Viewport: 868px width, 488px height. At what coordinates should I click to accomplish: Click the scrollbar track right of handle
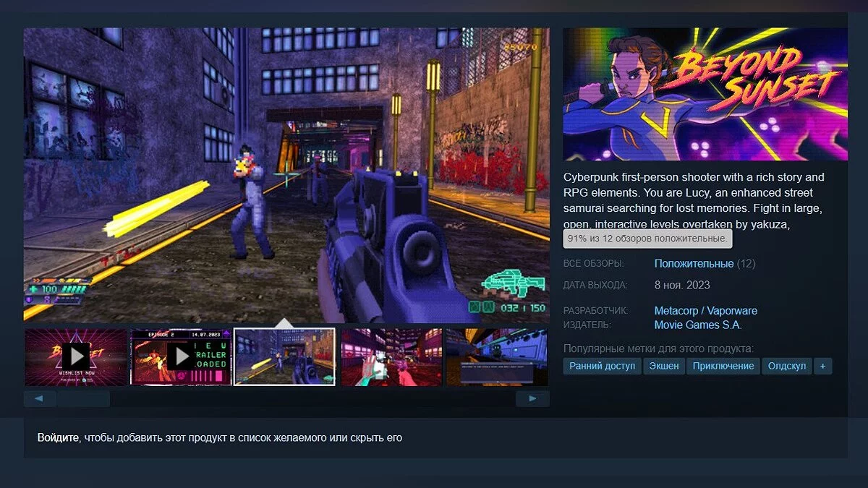click(312, 398)
